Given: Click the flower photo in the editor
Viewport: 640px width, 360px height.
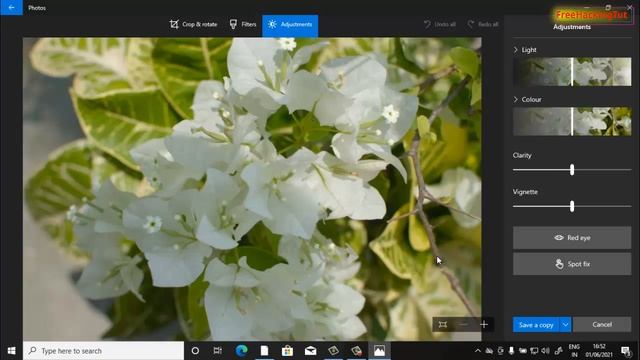Looking at the screenshot, I should point(252,189).
